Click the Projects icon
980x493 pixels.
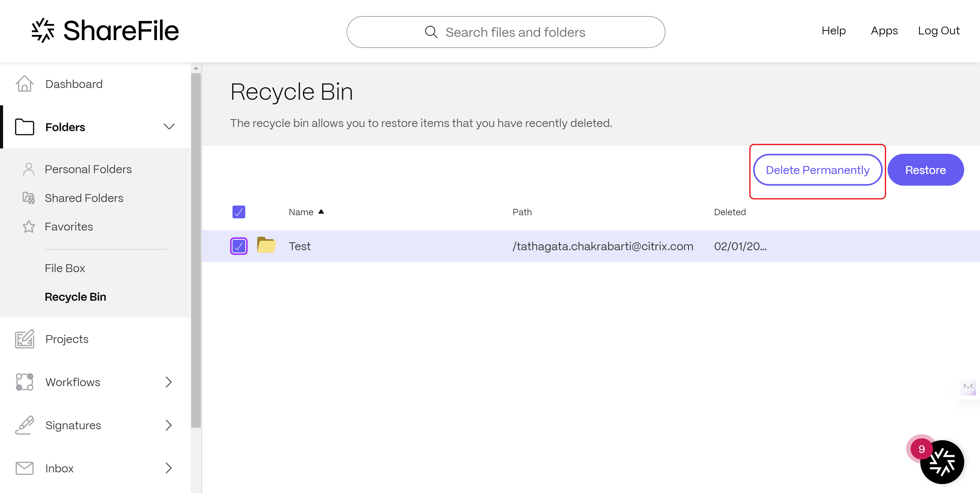click(24, 339)
